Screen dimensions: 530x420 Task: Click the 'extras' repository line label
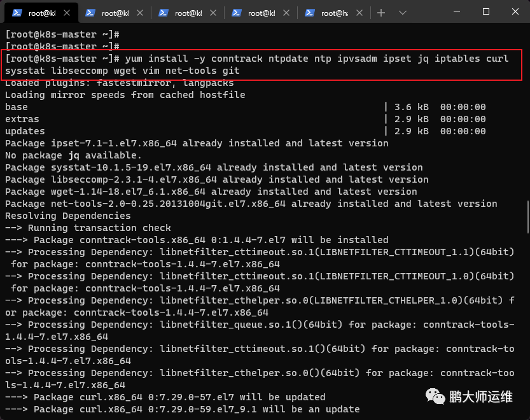(22, 119)
